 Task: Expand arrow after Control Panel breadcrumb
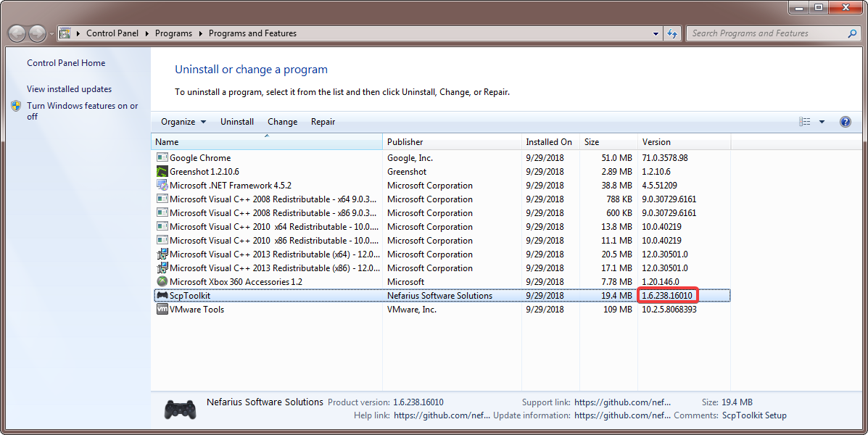(x=146, y=34)
